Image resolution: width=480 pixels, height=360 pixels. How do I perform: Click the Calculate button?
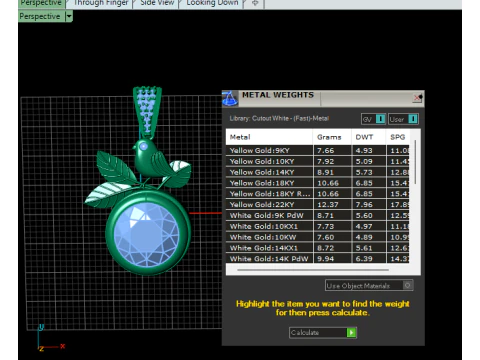[x=323, y=332]
